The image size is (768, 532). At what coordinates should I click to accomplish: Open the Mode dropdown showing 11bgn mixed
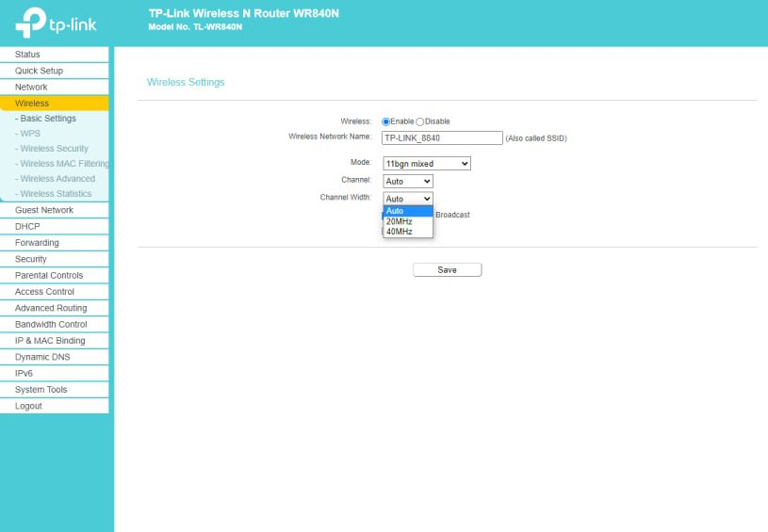pos(427,164)
